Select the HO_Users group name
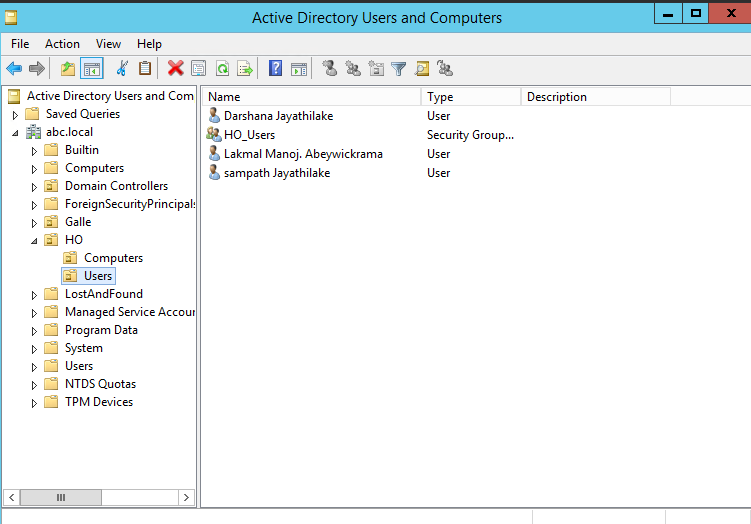The width and height of the screenshot is (751, 524). tap(249, 135)
